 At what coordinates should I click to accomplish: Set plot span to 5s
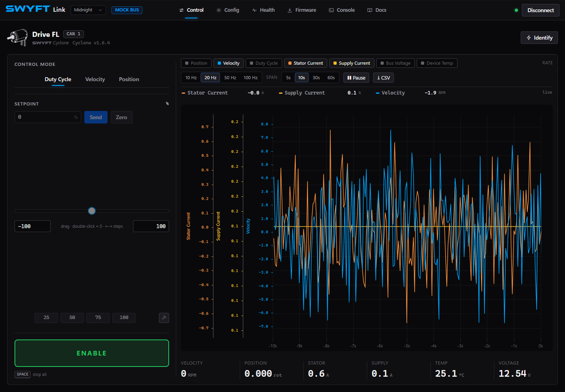click(x=288, y=78)
